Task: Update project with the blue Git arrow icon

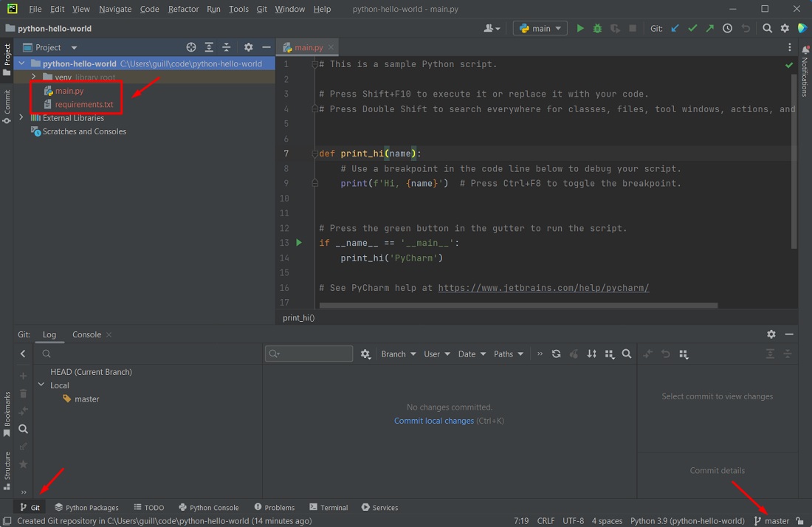Action: pos(673,27)
